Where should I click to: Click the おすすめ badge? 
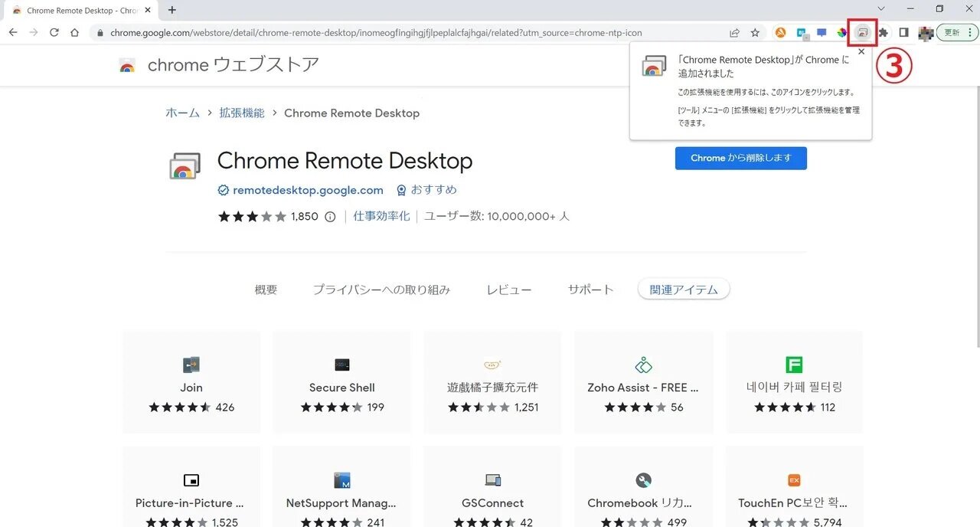point(426,190)
